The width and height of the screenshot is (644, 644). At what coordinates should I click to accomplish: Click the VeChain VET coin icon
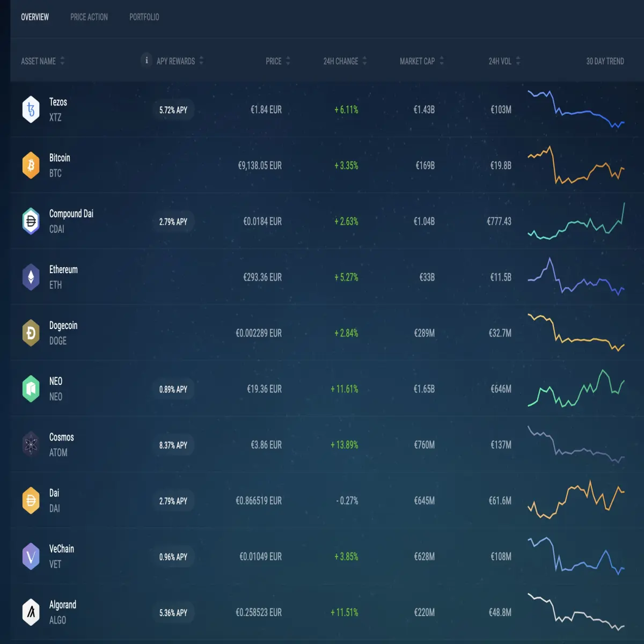[31, 556]
